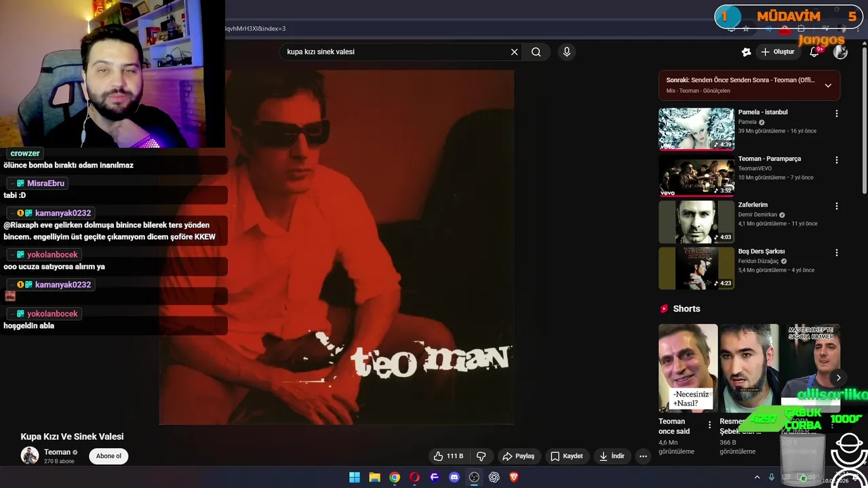Open options menu for Teoman - Paramparça
This screenshot has width=868, height=488.
pos(836,160)
